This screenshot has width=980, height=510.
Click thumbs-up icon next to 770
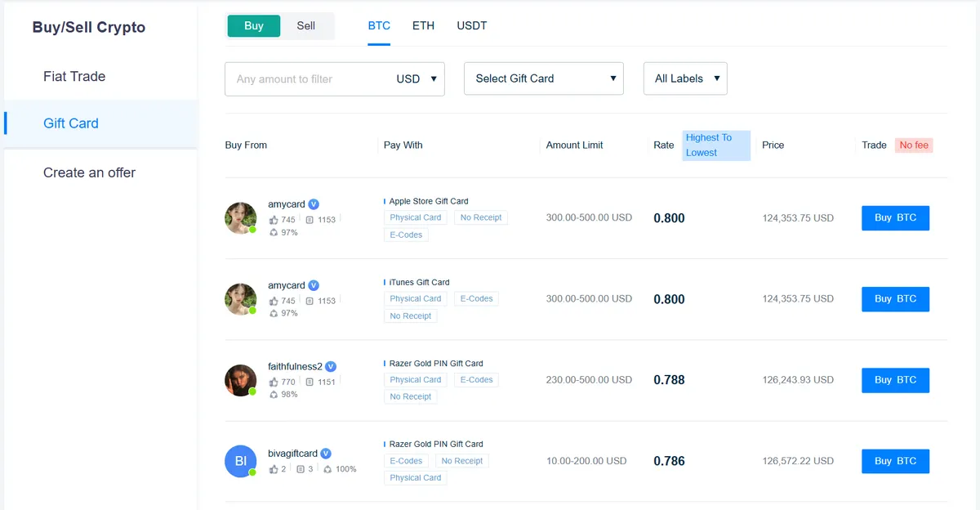click(274, 382)
